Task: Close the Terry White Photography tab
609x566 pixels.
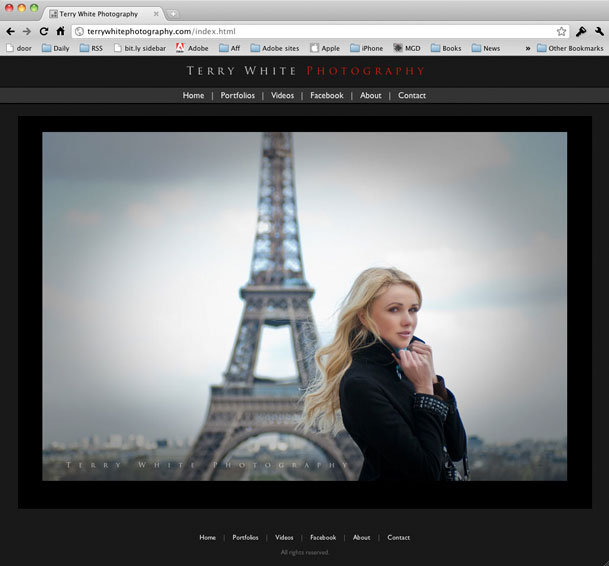Action: tap(156, 14)
